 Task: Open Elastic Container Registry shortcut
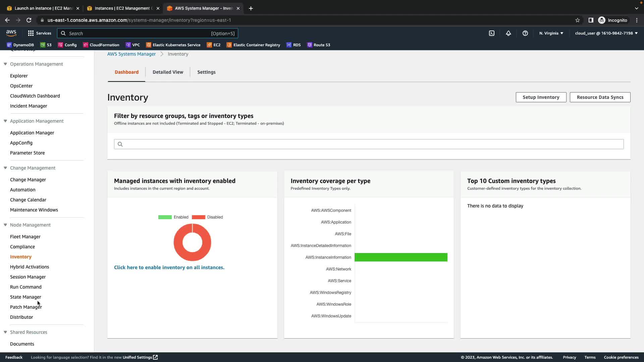(253, 45)
